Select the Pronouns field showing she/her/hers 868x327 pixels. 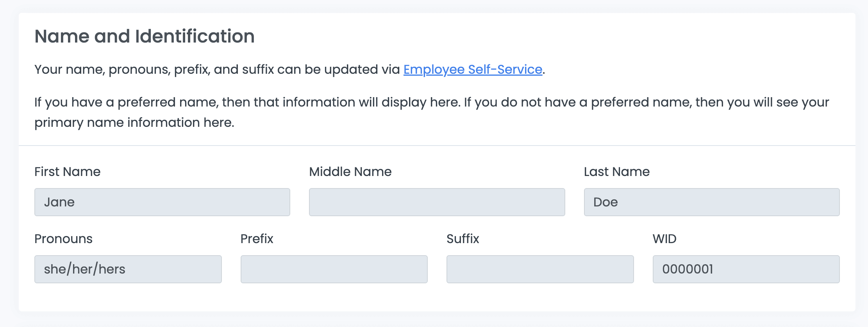click(x=128, y=269)
